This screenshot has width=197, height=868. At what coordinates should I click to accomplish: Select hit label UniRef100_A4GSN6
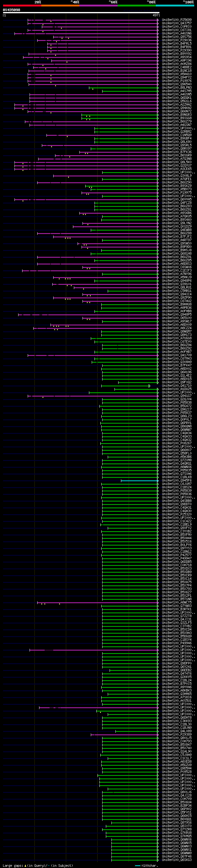point(176,33)
